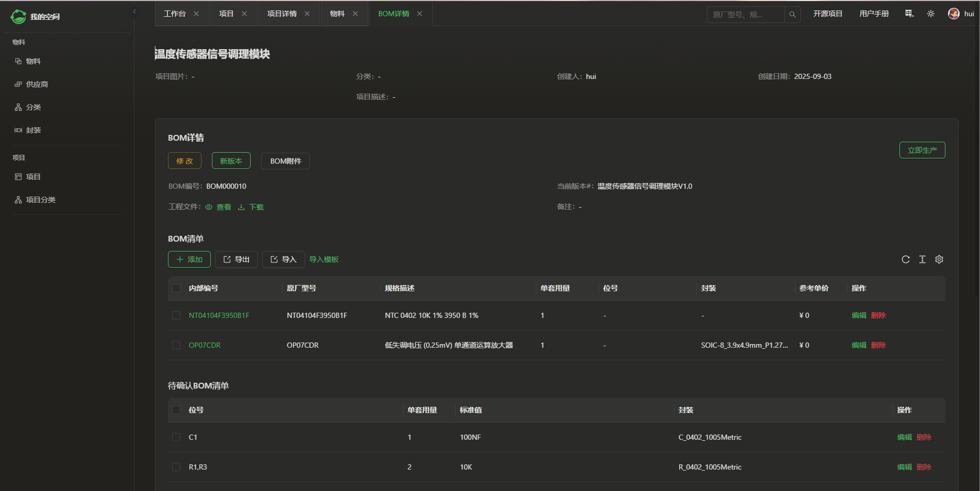This screenshot has width=980, height=491.
Task: Click the 新版本 button
Action: pos(231,161)
